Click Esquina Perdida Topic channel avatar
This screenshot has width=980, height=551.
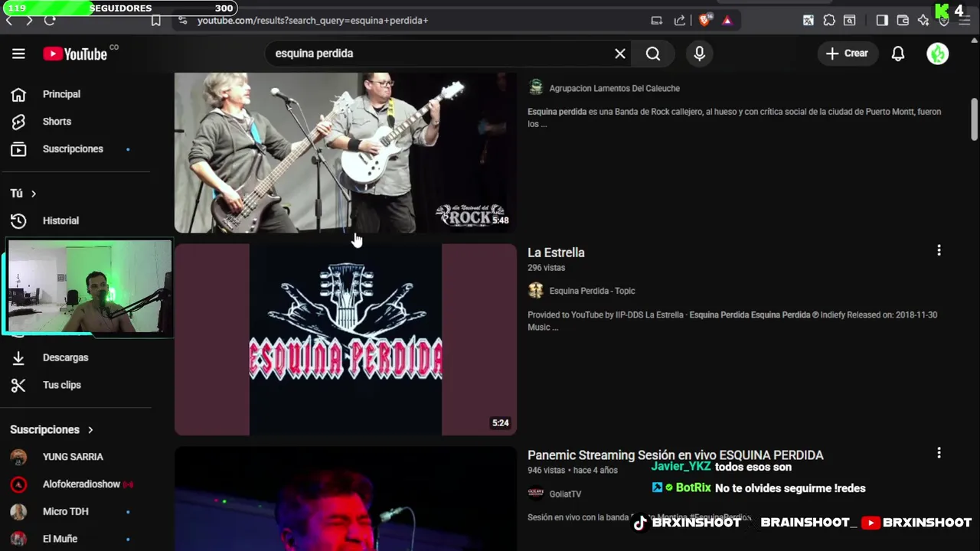click(x=536, y=291)
